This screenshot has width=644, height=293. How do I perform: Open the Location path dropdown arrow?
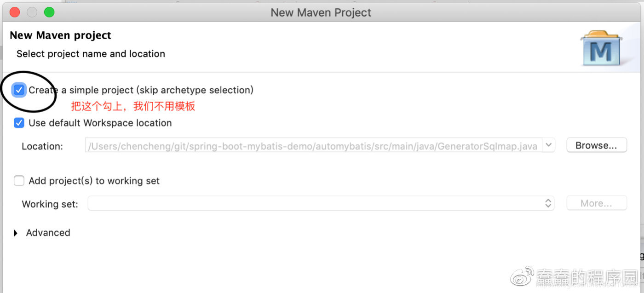click(548, 146)
